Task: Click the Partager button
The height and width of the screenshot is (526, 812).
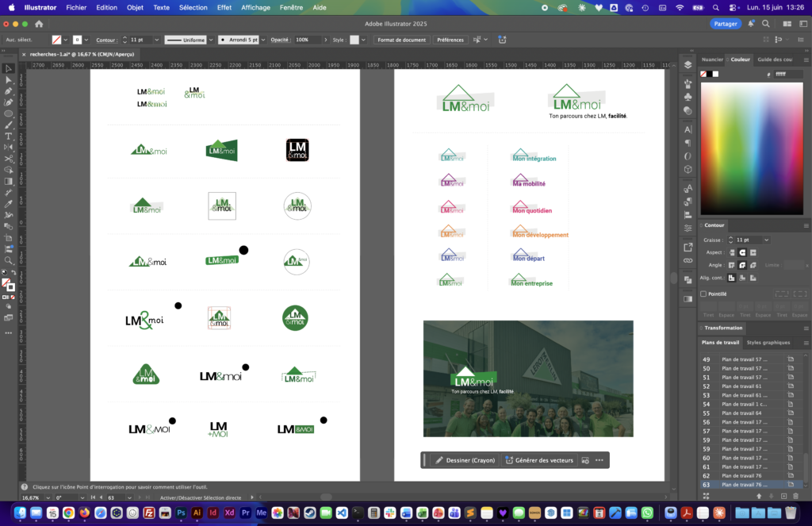Action: coord(725,24)
